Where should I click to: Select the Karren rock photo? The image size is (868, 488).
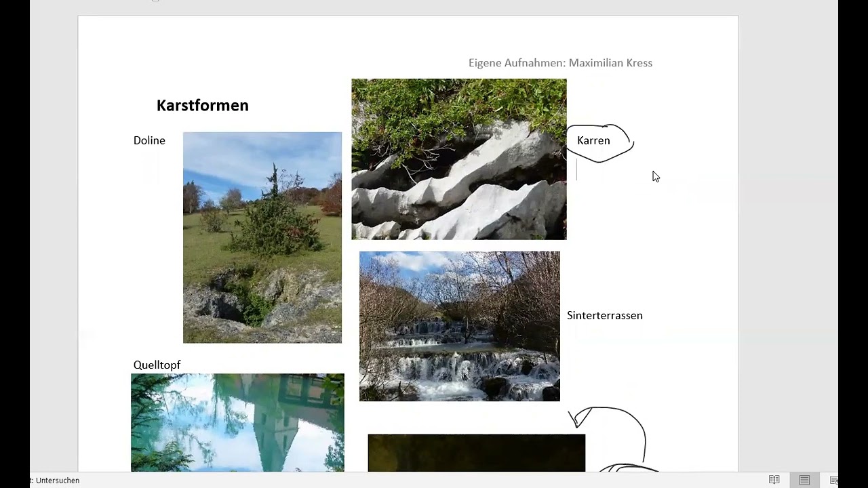tap(459, 159)
